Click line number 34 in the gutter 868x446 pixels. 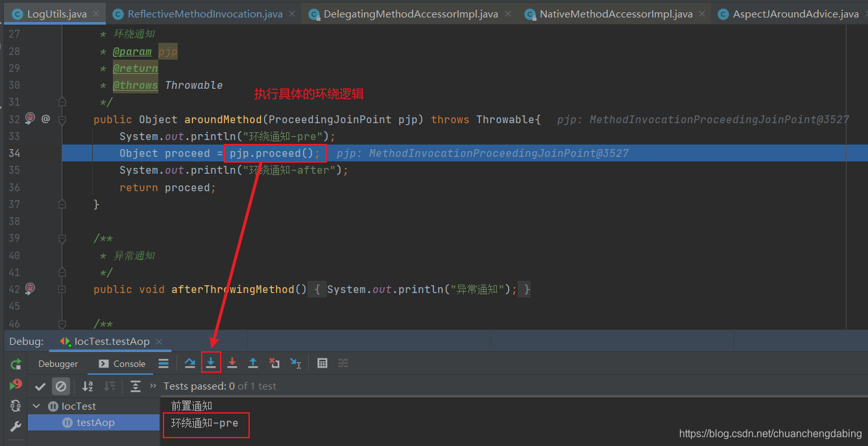click(14, 153)
